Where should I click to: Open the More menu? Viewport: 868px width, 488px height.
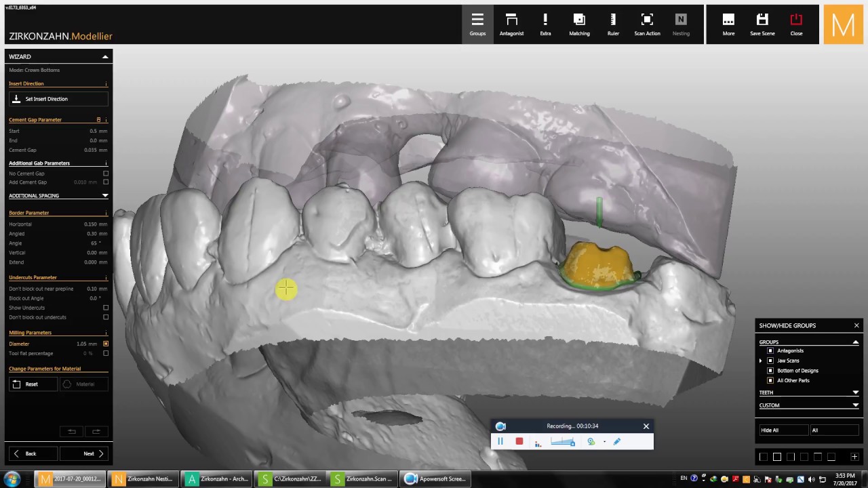728,24
